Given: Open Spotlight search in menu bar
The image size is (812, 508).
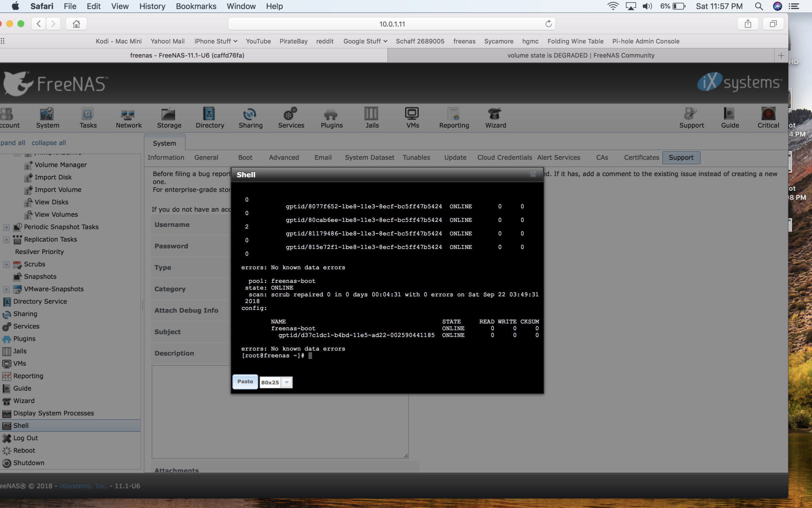Looking at the screenshot, I should (x=759, y=6).
